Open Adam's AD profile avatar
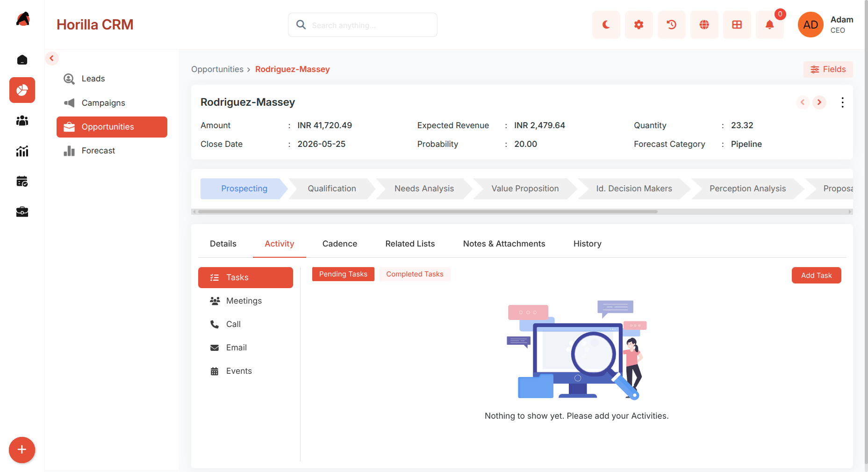The image size is (868, 472). click(810, 25)
